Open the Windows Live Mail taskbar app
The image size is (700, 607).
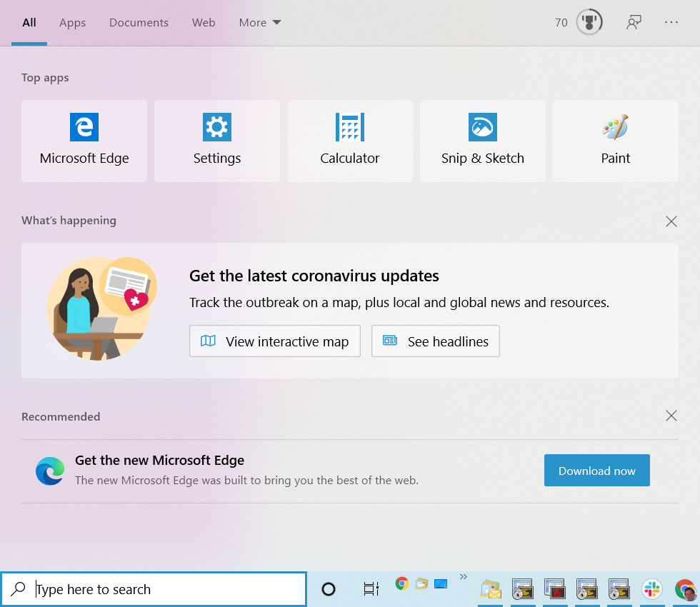pyautogui.click(x=491, y=589)
